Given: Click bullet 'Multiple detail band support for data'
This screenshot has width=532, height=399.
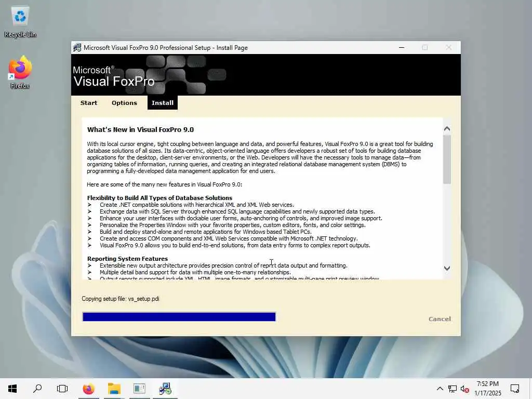Looking at the screenshot, I should (x=195, y=272).
